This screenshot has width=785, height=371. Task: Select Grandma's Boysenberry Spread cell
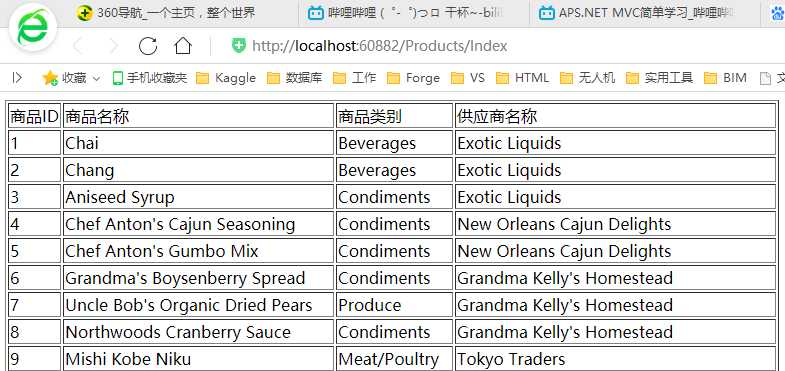click(x=198, y=278)
